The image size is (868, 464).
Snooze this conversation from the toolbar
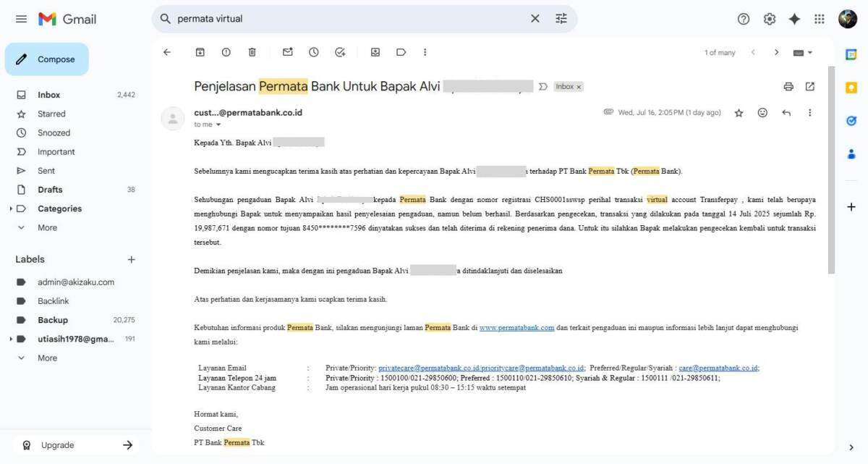pyautogui.click(x=314, y=52)
